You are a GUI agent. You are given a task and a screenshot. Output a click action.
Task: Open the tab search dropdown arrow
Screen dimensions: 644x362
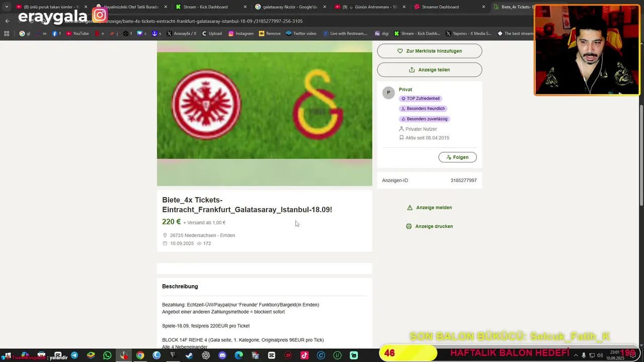pos(7,7)
